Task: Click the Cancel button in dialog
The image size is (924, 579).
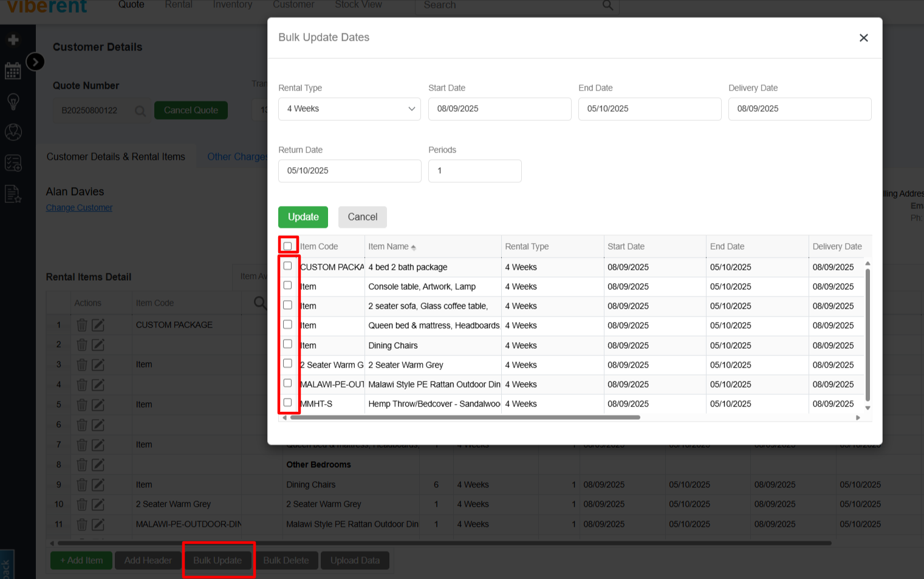Action: (362, 217)
